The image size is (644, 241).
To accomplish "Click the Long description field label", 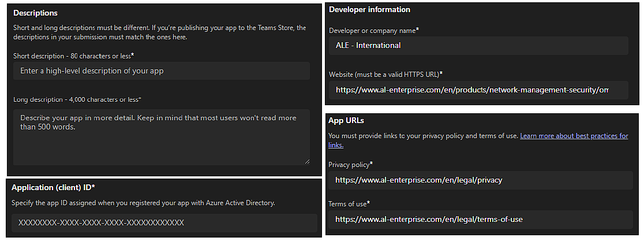I will 77,99.
